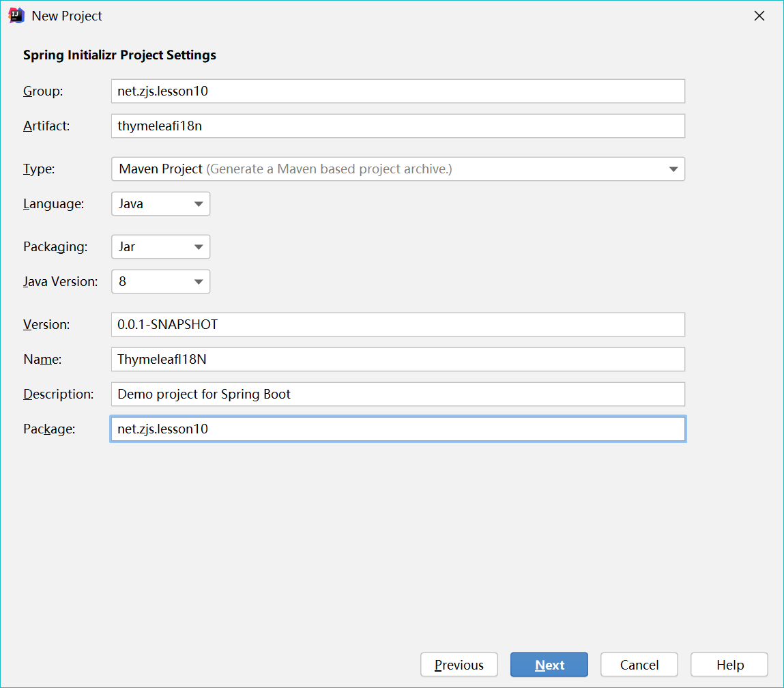The image size is (784, 688).
Task: Click the Version: label
Action: coord(46,324)
